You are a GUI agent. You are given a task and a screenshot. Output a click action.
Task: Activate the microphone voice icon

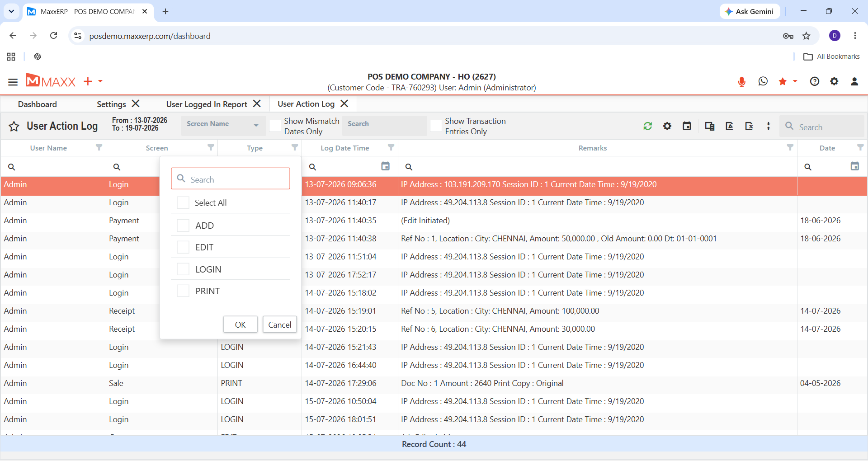click(741, 81)
